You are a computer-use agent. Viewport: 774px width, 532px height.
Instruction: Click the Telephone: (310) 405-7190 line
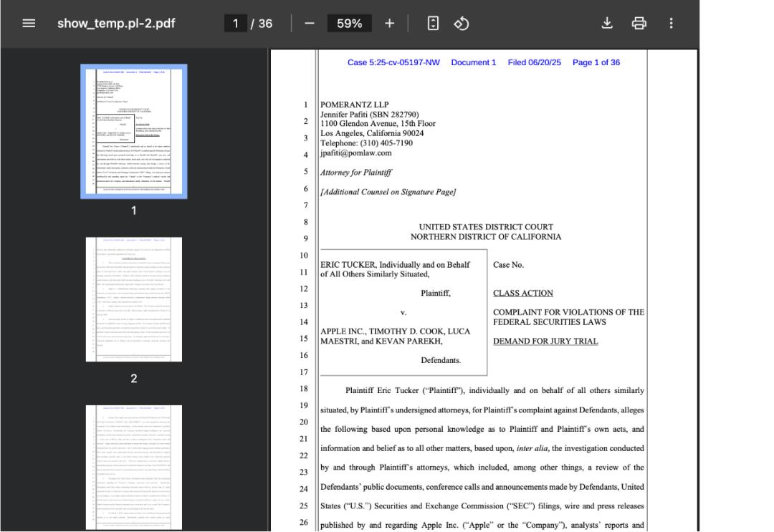coord(367,143)
